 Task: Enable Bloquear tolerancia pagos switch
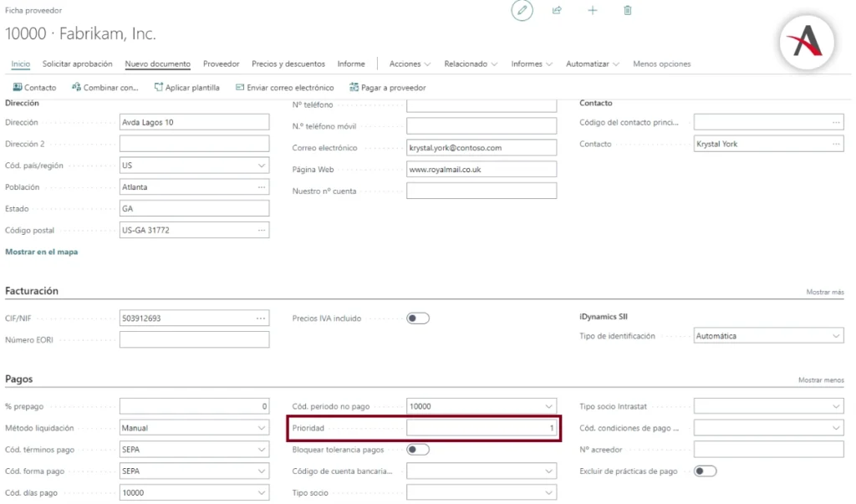pyautogui.click(x=418, y=450)
